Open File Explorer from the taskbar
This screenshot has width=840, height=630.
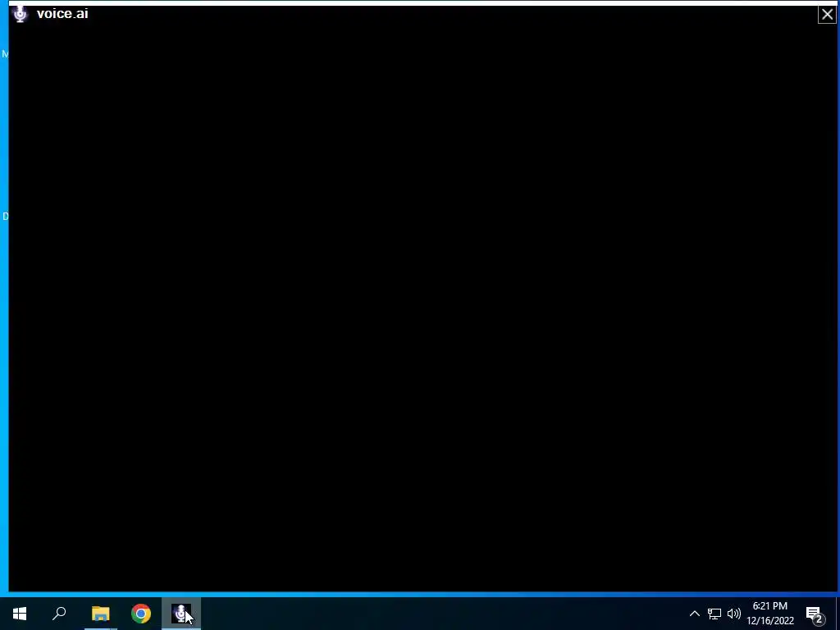[x=100, y=614]
